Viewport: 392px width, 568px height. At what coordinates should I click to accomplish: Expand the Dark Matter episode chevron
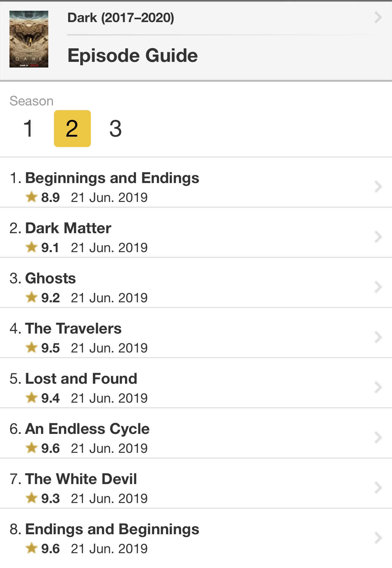pyautogui.click(x=378, y=237)
